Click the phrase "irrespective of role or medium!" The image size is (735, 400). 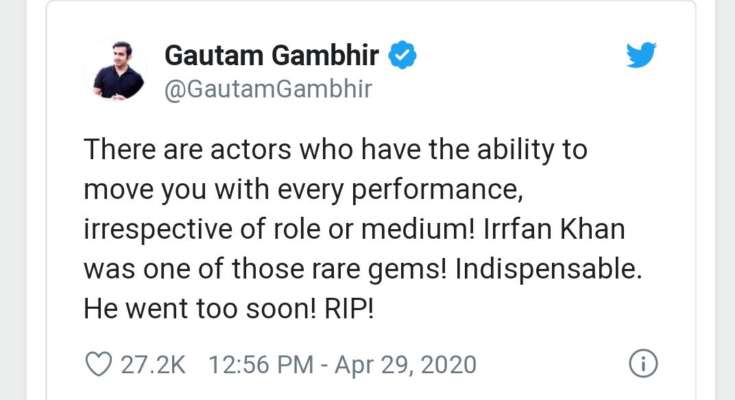pos(279,231)
